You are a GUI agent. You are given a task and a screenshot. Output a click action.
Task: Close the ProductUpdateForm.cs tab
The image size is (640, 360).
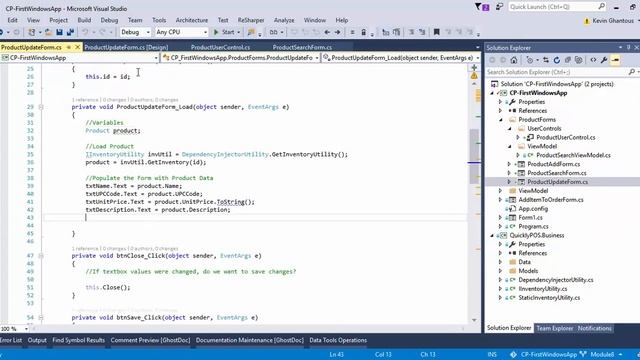pos(77,47)
